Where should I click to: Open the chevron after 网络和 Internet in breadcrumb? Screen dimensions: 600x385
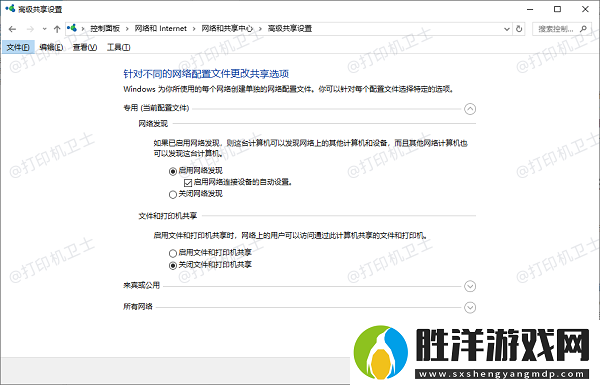coord(194,29)
